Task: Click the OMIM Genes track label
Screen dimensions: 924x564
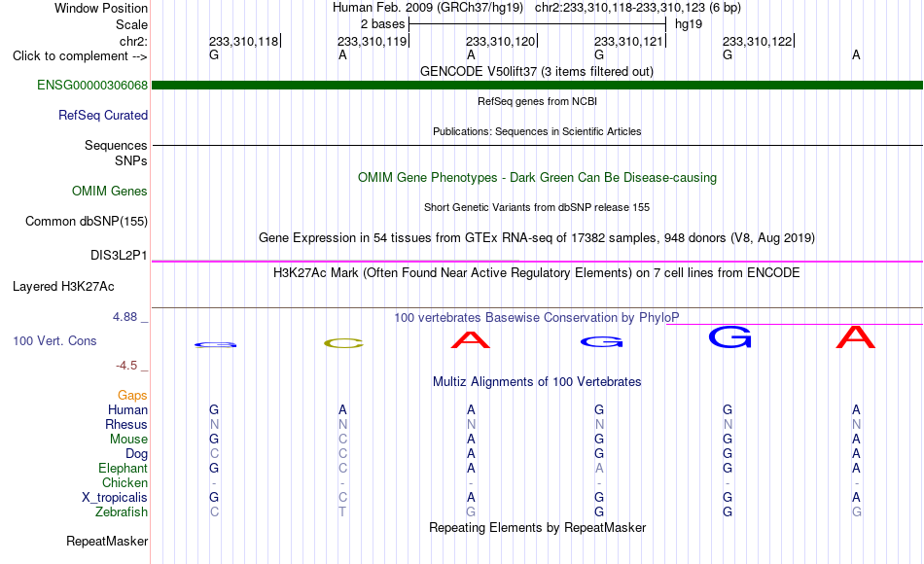Action: coord(109,191)
